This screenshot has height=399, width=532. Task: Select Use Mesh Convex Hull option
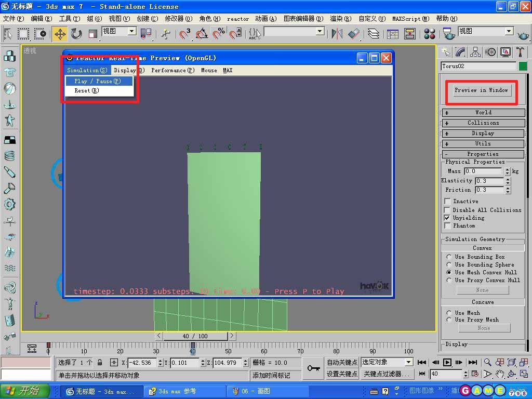(449, 272)
